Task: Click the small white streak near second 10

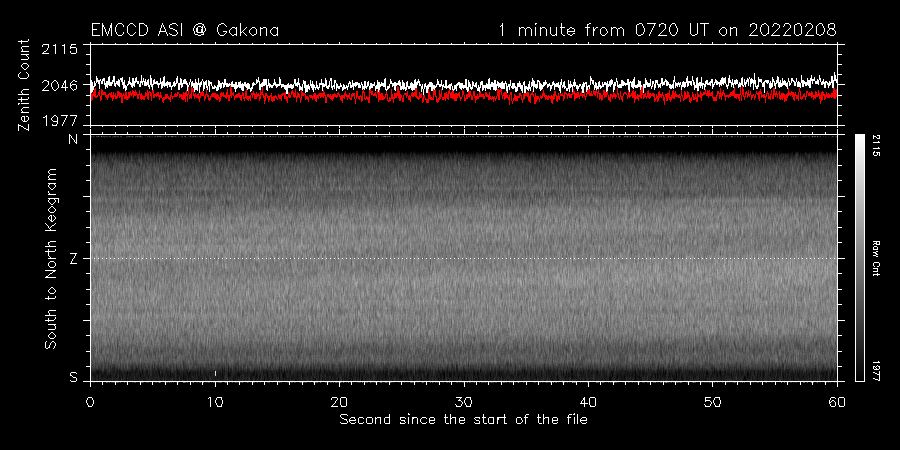Action: [215, 373]
